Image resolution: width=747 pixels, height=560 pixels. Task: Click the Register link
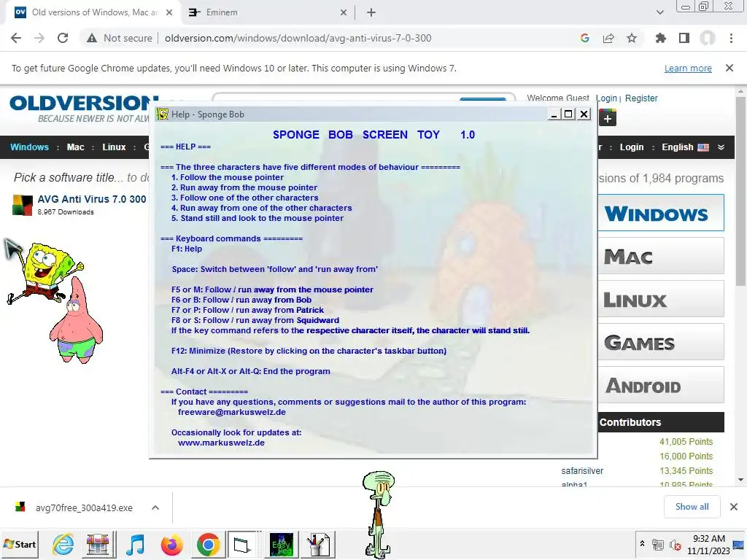tap(641, 98)
